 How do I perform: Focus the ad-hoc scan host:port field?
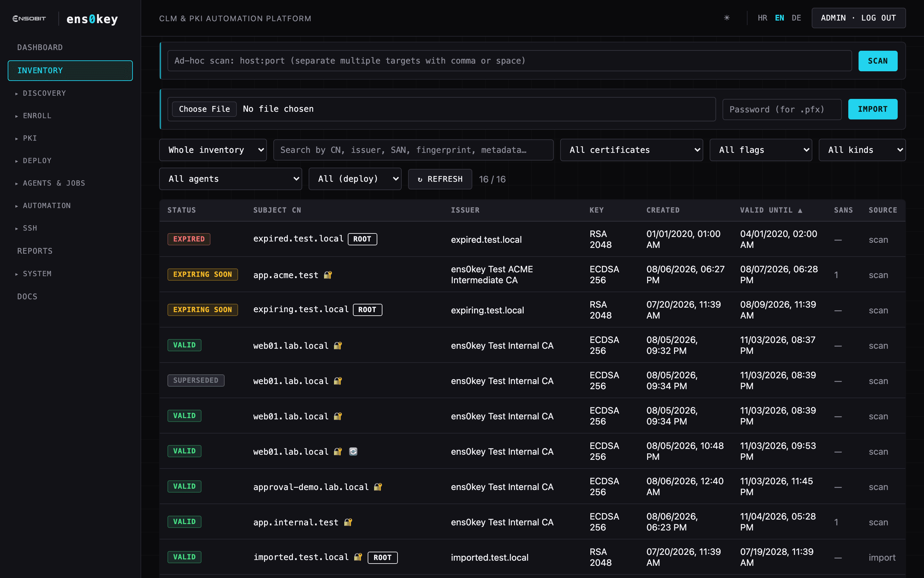point(509,61)
